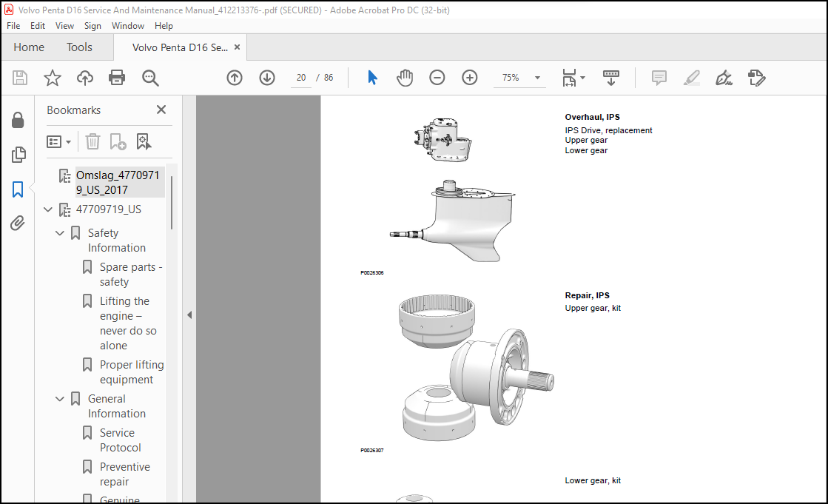Click the Save file icon

(x=20, y=78)
